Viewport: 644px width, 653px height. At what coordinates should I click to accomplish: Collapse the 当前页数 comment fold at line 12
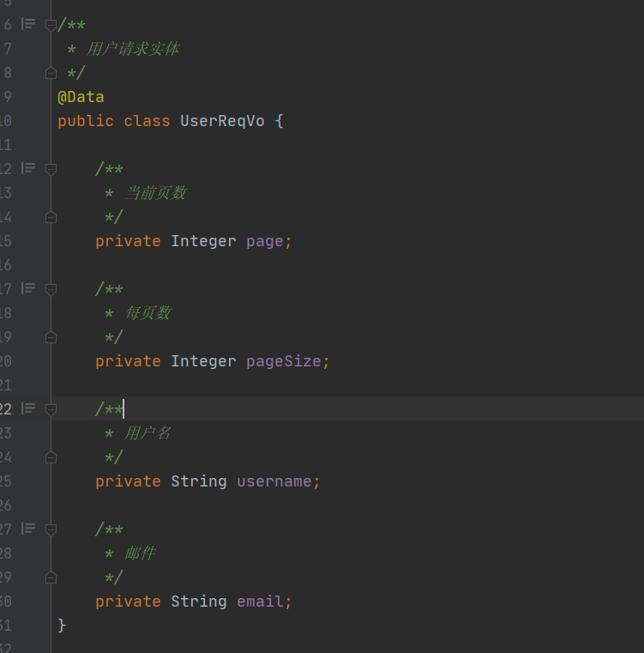pyautogui.click(x=51, y=170)
